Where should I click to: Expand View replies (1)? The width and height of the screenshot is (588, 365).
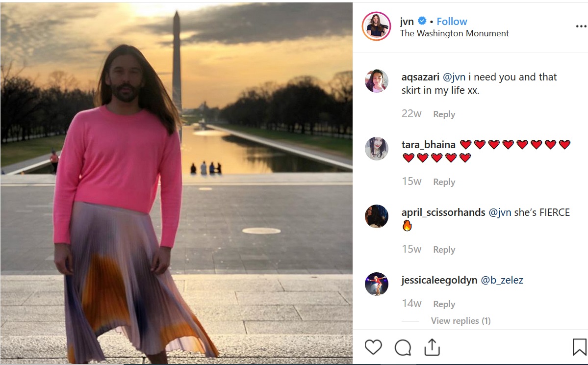(x=460, y=321)
